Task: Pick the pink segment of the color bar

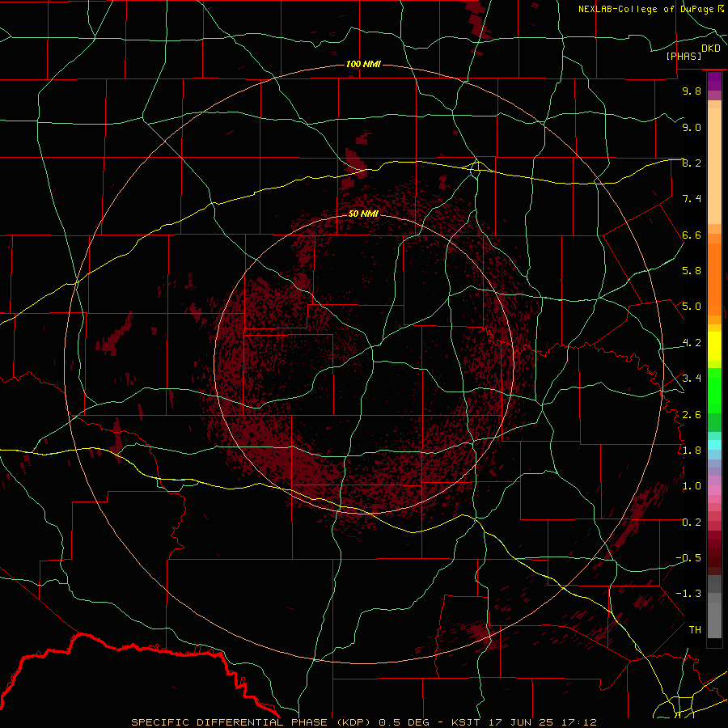Action: tap(714, 490)
